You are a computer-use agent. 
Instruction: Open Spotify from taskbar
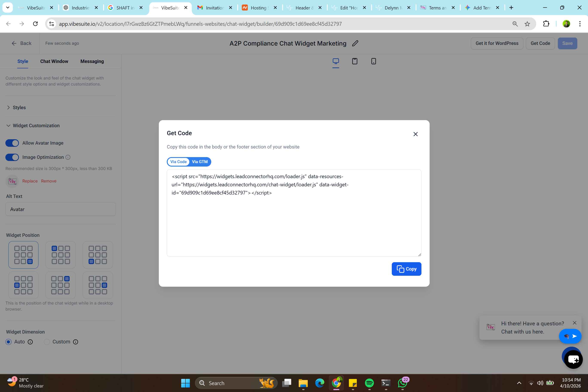[369, 383]
